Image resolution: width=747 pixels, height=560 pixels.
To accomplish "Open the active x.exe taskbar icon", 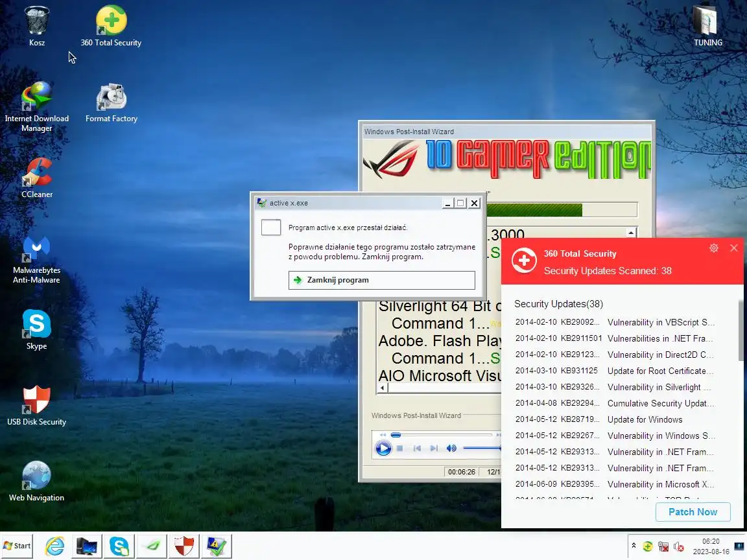I will [x=217, y=546].
